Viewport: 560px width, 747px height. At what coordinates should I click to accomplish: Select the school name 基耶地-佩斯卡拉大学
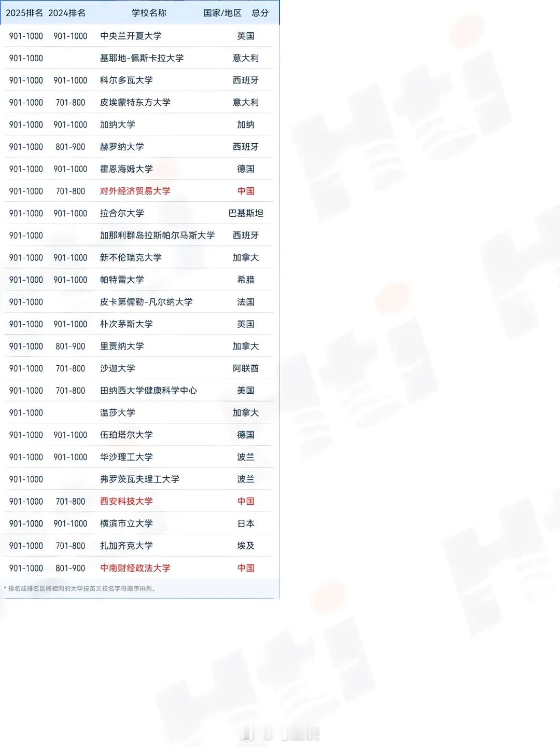tap(142, 58)
